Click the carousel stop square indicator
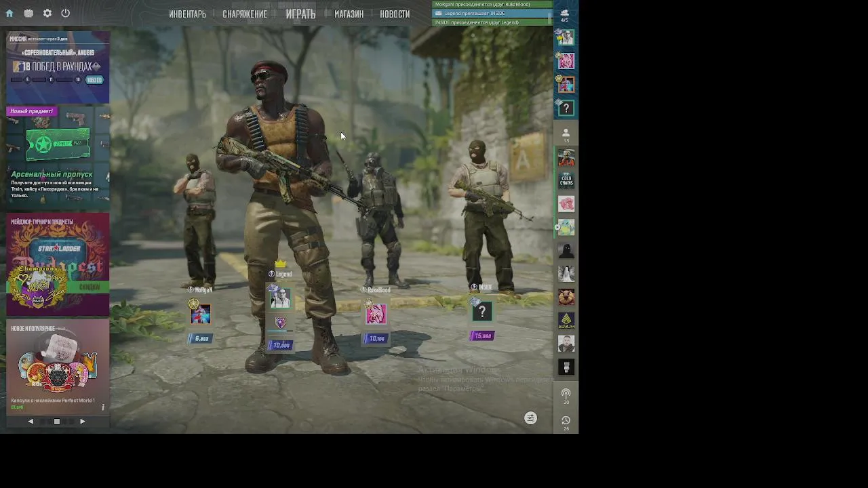 [56, 422]
